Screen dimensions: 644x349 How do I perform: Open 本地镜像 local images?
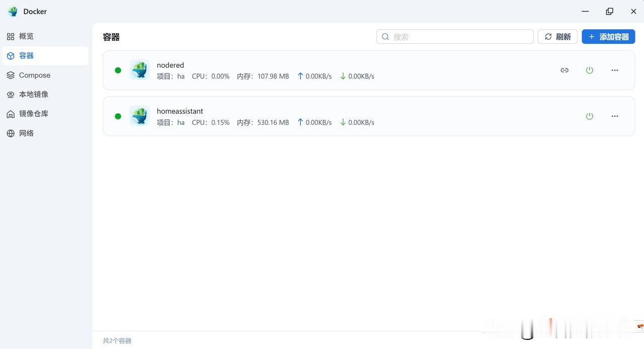pyautogui.click(x=45, y=94)
